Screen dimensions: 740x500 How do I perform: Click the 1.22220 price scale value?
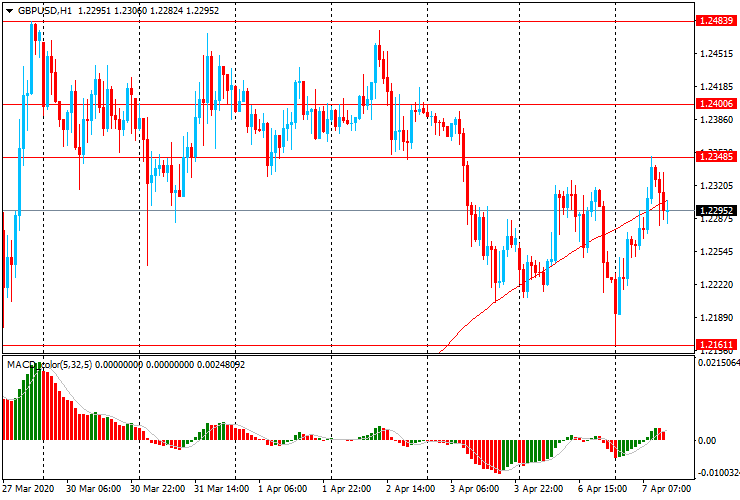[717, 285]
